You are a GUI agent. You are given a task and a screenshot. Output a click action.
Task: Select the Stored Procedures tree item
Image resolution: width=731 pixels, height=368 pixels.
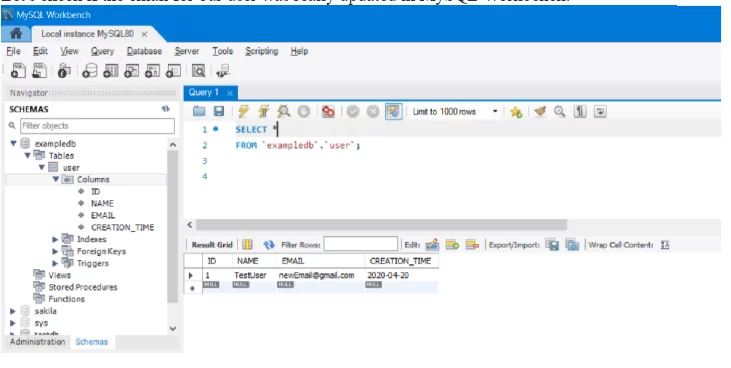tap(83, 287)
